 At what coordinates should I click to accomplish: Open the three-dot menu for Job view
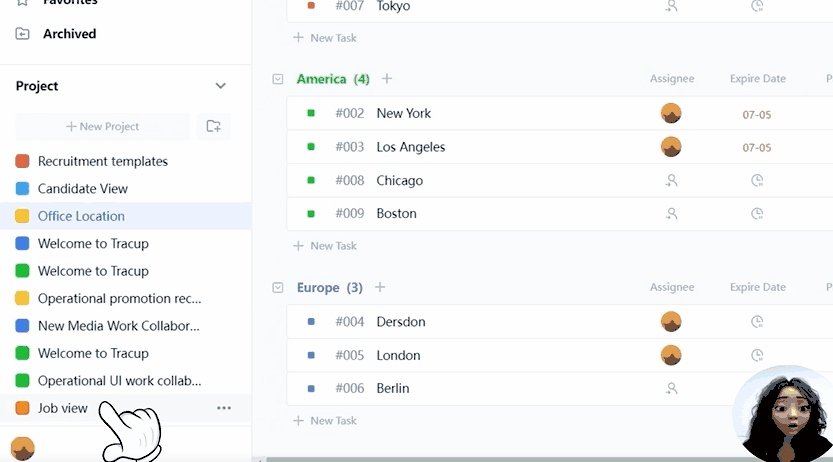(224, 408)
